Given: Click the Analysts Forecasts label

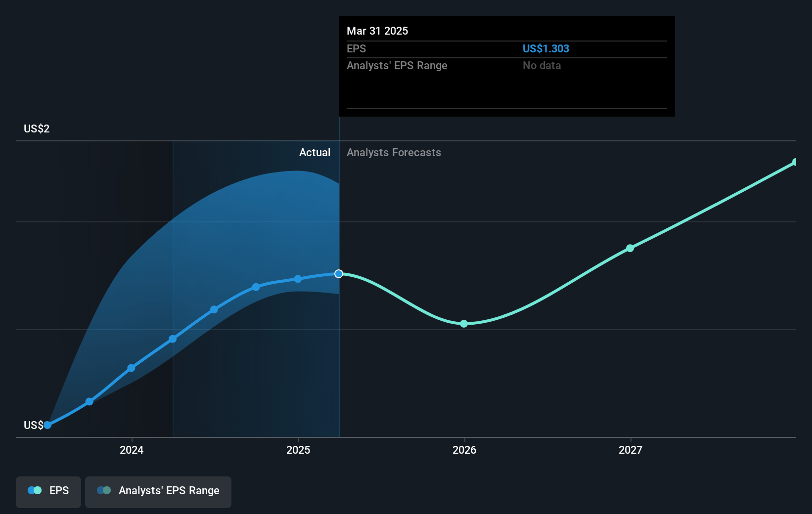Looking at the screenshot, I should pyautogui.click(x=394, y=152).
